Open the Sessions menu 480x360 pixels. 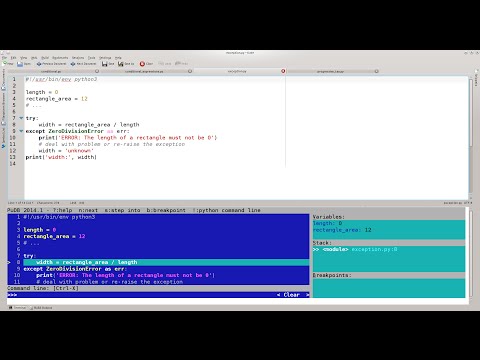click(78, 58)
